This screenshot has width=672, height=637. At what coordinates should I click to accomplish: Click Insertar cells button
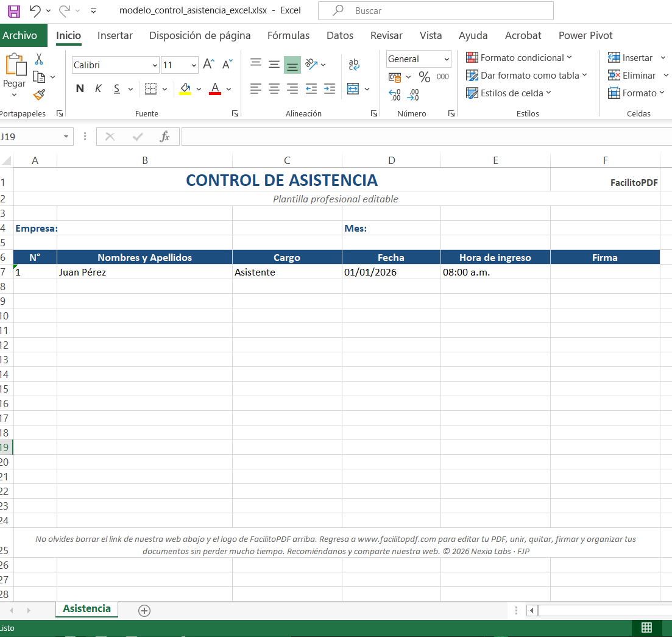pyautogui.click(x=631, y=57)
